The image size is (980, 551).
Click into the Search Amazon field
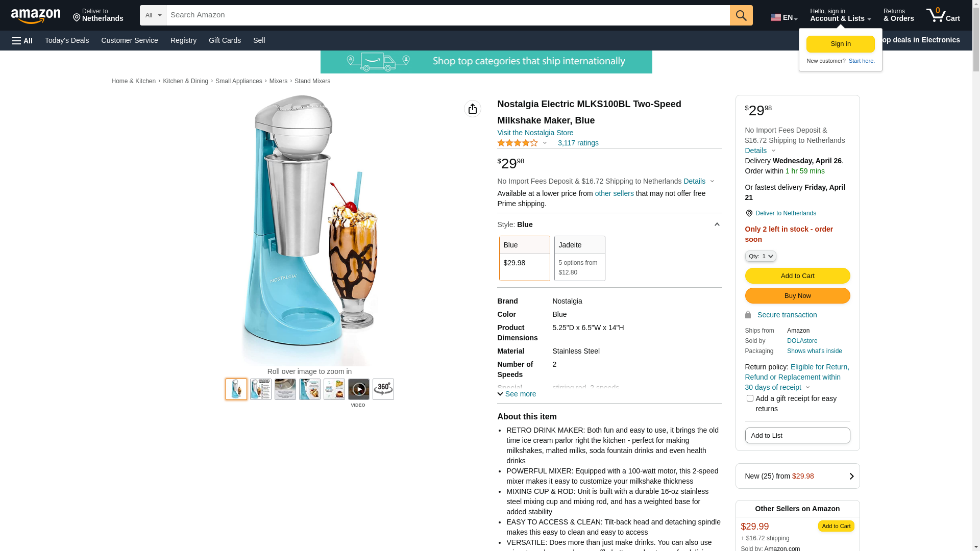tap(448, 15)
